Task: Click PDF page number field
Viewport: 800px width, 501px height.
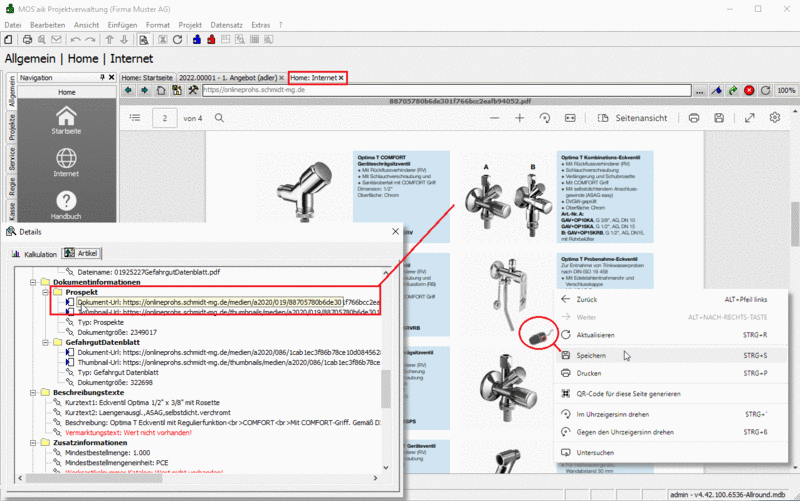Action: coord(165,118)
